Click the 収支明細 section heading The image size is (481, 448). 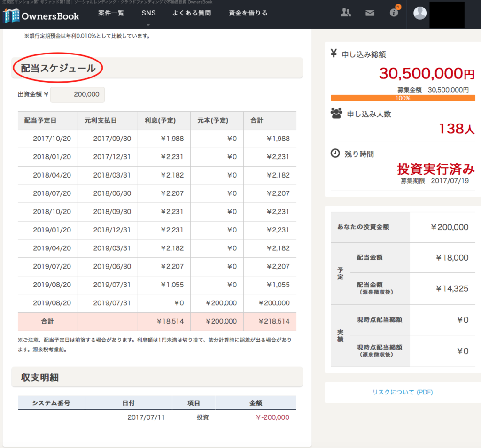click(39, 378)
